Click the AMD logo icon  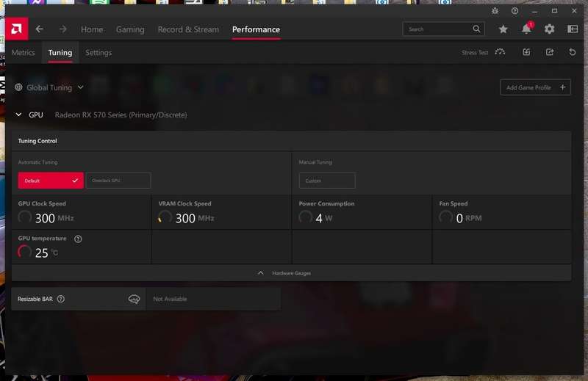[x=16, y=29]
